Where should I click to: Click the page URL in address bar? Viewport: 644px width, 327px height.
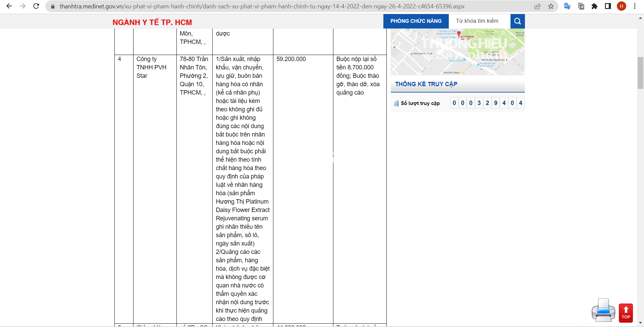[262, 6]
